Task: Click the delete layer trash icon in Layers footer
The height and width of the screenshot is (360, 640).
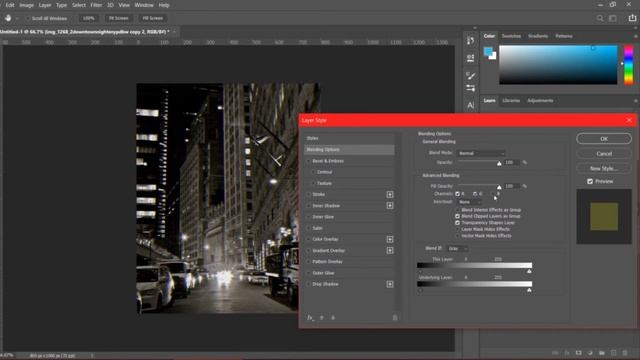Action: tap(625, 353)
